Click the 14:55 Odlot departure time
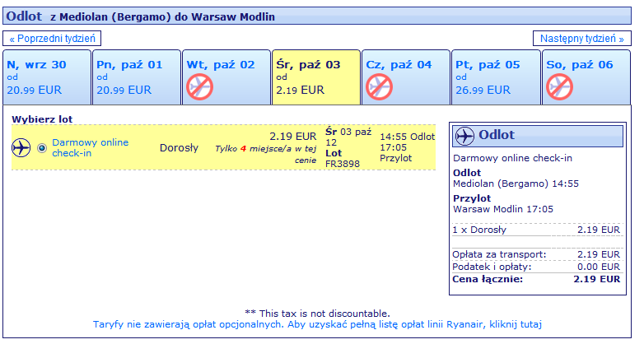Viewport: 644px width, 344px height. point(407,137)
